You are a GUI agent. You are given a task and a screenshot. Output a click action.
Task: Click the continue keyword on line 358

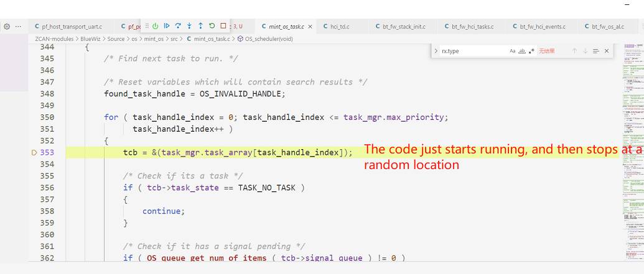(x=161, y=211)
